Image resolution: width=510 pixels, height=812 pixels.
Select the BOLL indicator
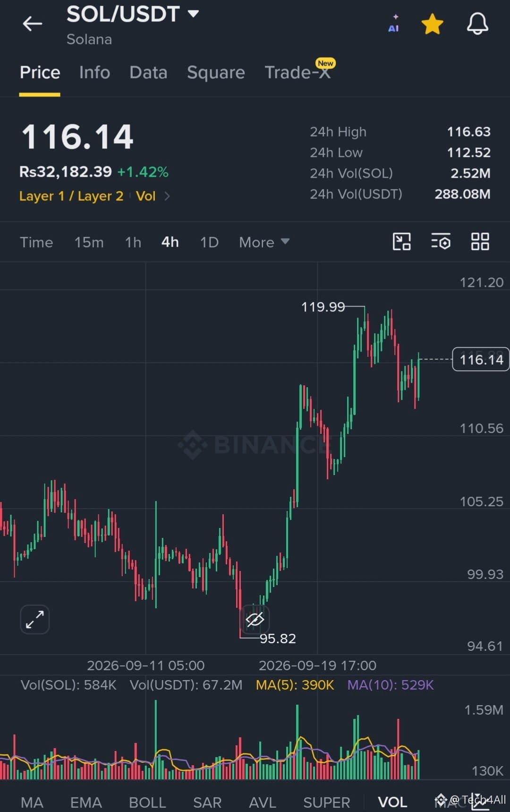point(147,802)
